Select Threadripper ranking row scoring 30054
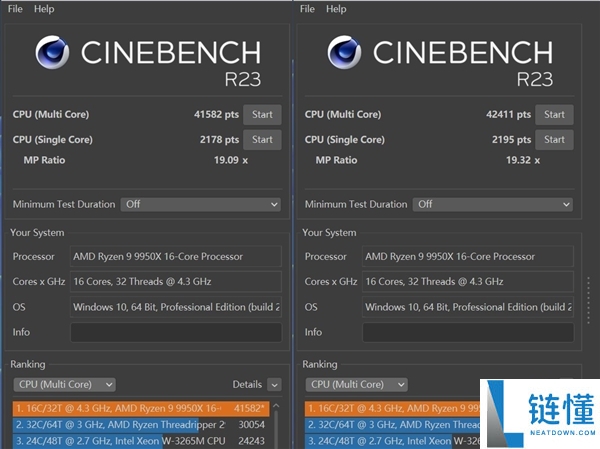 [141, 425]
